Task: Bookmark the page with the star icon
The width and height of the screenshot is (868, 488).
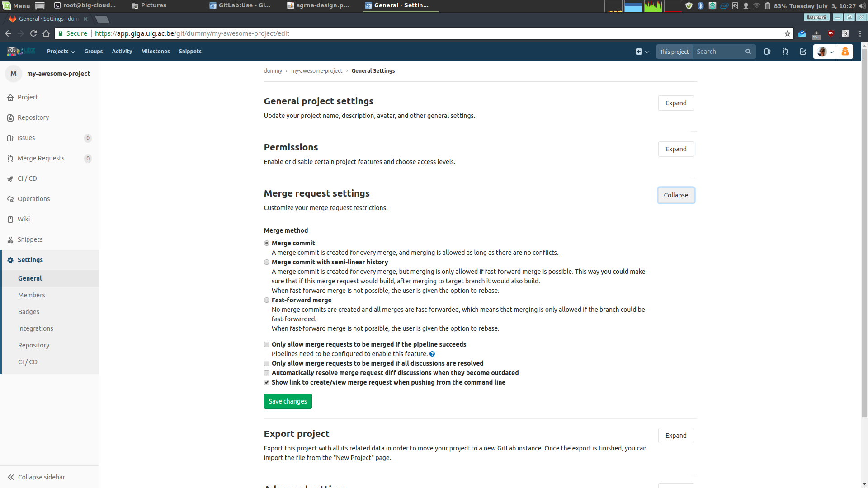Action: pyautogui.click(x=788, y=33)
